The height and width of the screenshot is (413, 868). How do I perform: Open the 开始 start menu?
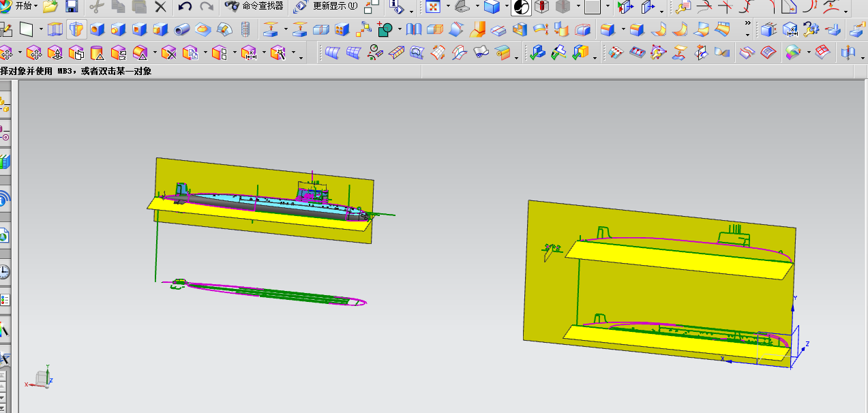19,6
